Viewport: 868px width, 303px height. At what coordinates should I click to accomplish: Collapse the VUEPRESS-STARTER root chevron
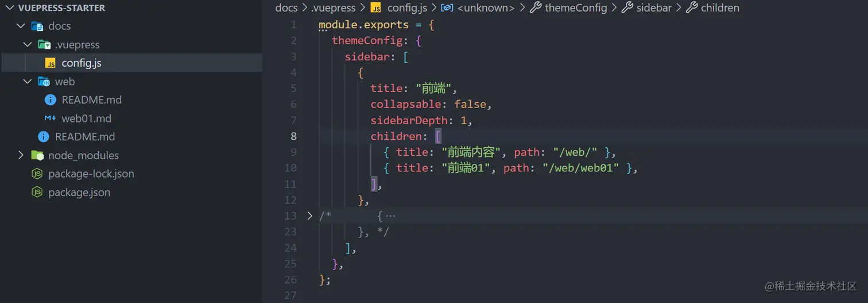pos(10,8)
